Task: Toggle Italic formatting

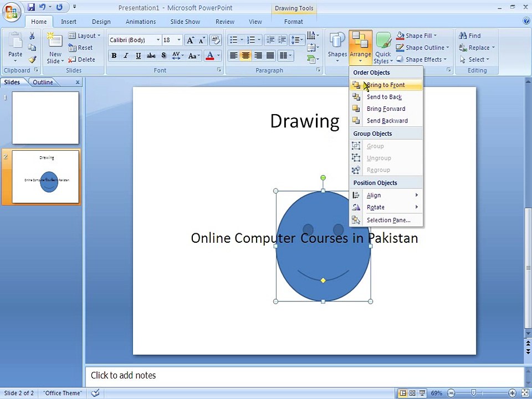Action: (126, 55)
